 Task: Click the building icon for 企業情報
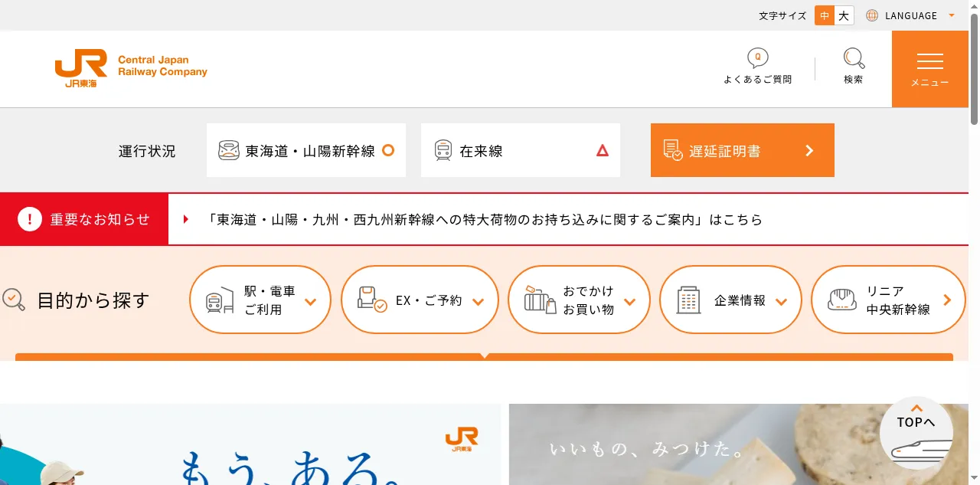[689, 300]
